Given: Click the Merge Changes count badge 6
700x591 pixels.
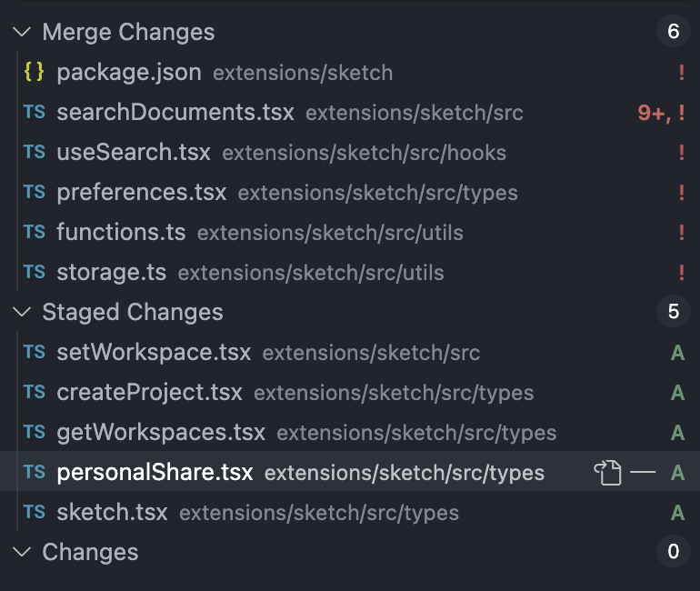Looking at the screenshot, I should point(673,33).
